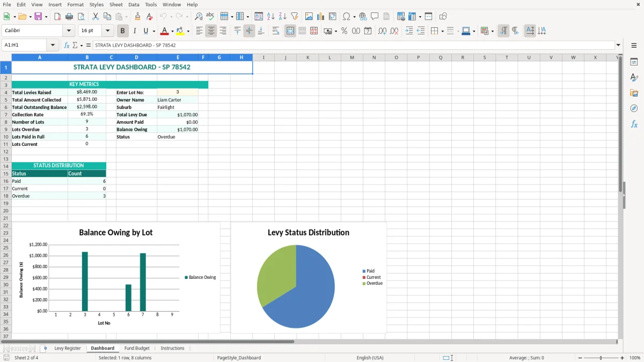Switch to the Levy Register sheet tab
The image size is (644, 362).
pyautogui.click(x=68, y=348)
